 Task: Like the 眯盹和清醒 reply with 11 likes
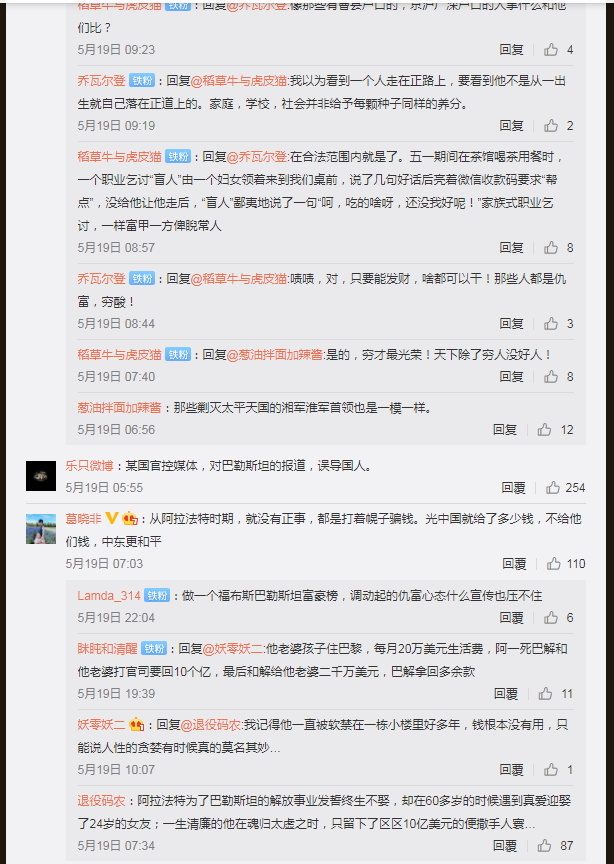click(x=546, y=694)
